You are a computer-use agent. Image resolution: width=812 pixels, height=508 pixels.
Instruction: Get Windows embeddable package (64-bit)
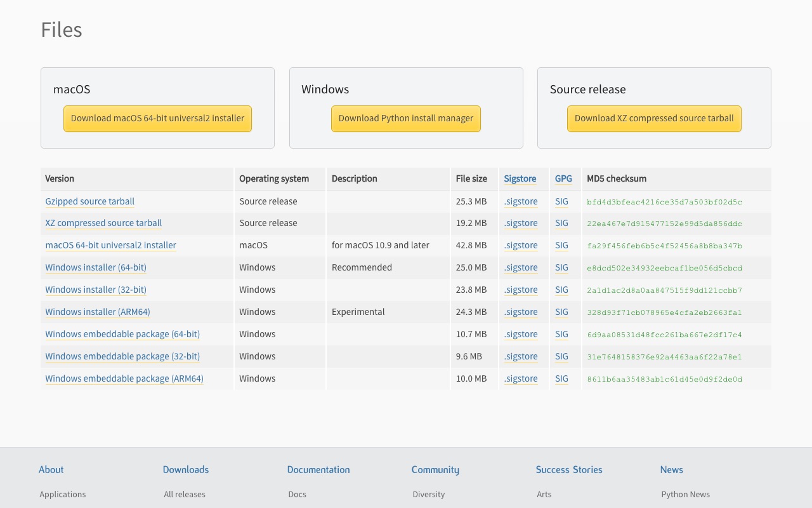[x=122, y=334]
